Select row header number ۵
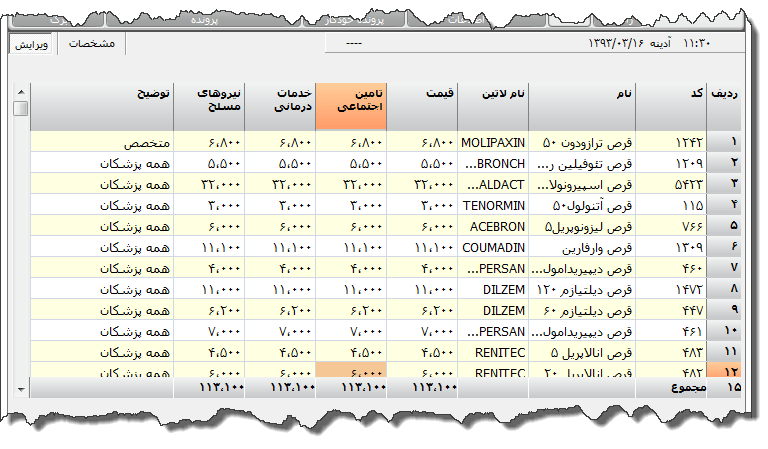 pos(724,227)
